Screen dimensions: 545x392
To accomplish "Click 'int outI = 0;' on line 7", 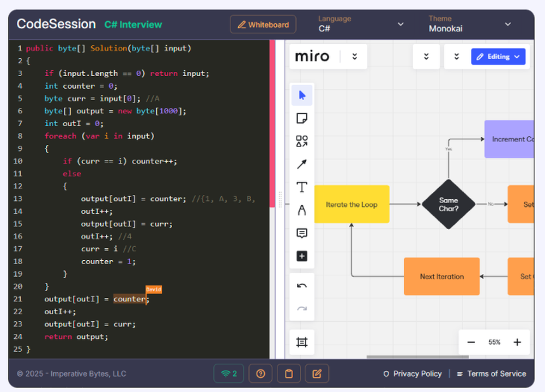I will [74, 123].
